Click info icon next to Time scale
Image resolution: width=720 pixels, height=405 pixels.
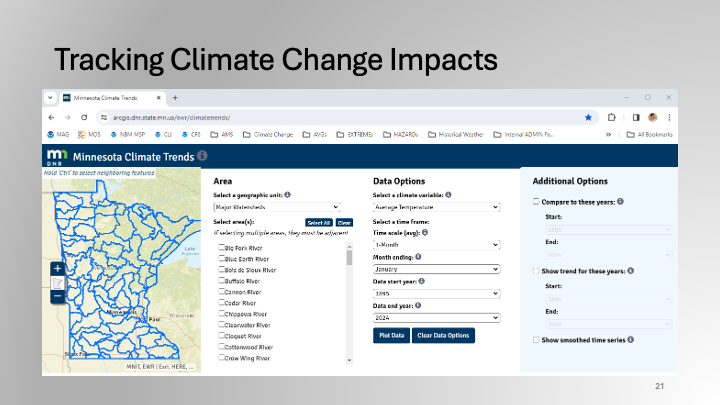425,232
